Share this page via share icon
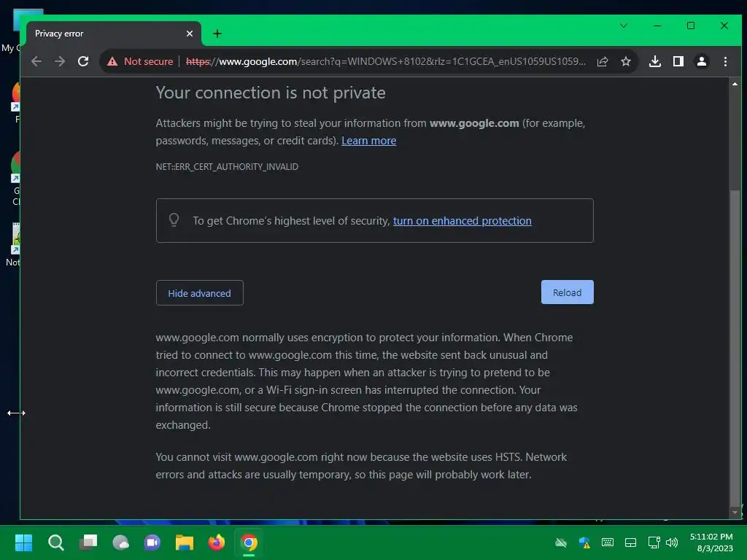 pos(603,61)
